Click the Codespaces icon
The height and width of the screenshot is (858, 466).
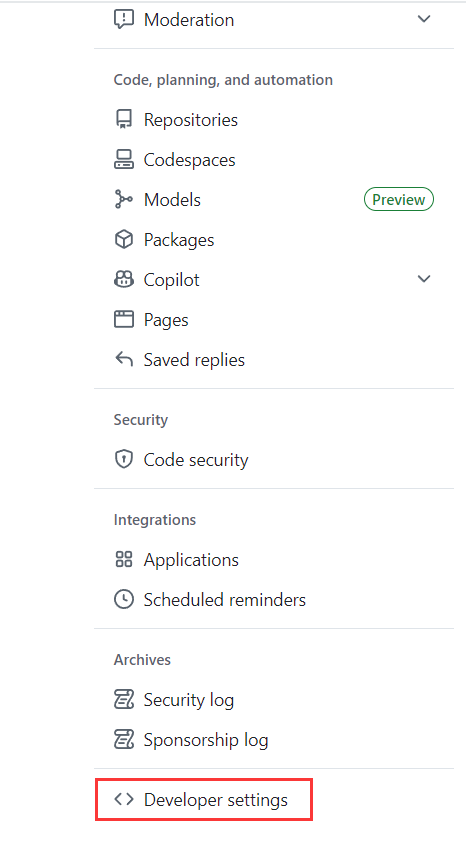tap(124, 159)
